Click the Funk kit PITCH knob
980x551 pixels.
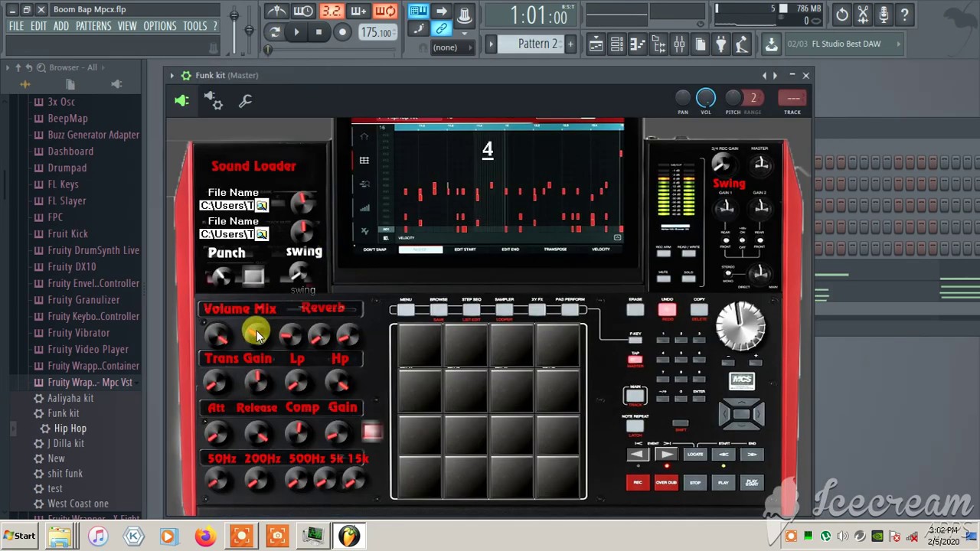click(733, 98)
